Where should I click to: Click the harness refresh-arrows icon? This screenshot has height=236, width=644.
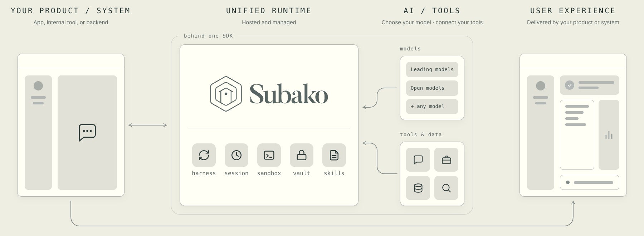pyautogui.click(x=204, y=155)
